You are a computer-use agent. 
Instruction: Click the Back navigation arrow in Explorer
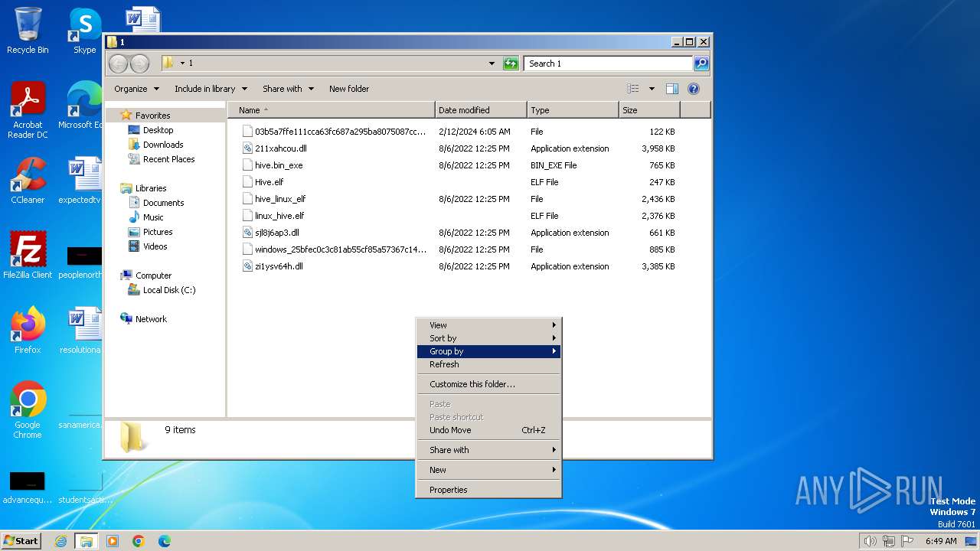(118, 64)
